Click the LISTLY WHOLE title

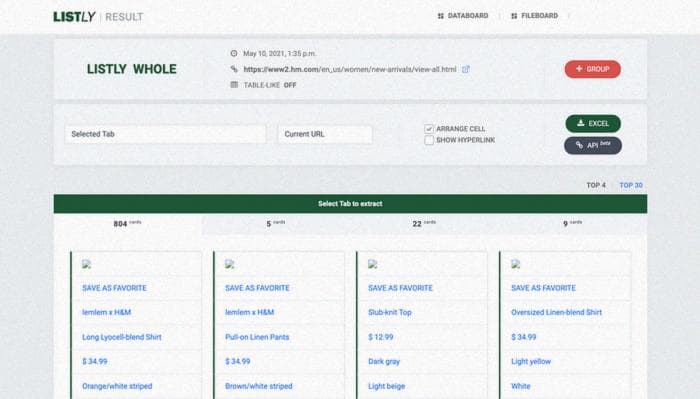tap(132, 69)
